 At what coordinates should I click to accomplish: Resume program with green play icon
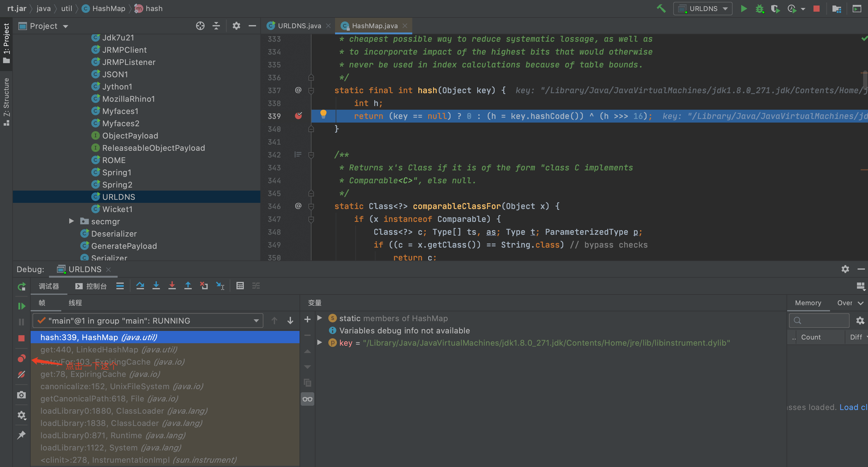coord(21,306)
